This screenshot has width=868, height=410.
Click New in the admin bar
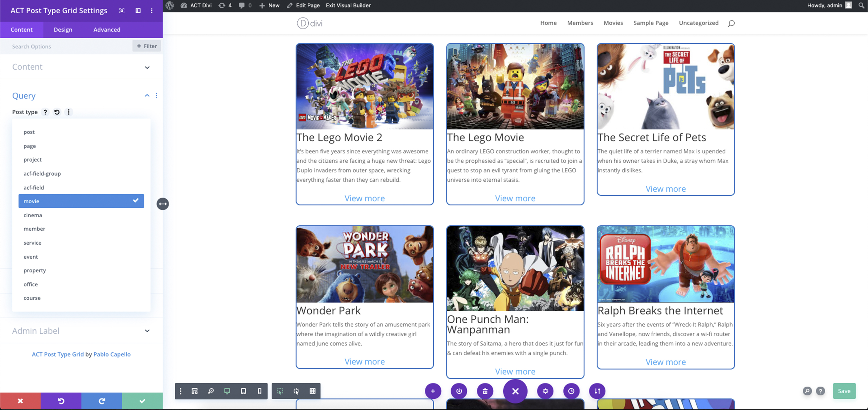click(270, 5)
